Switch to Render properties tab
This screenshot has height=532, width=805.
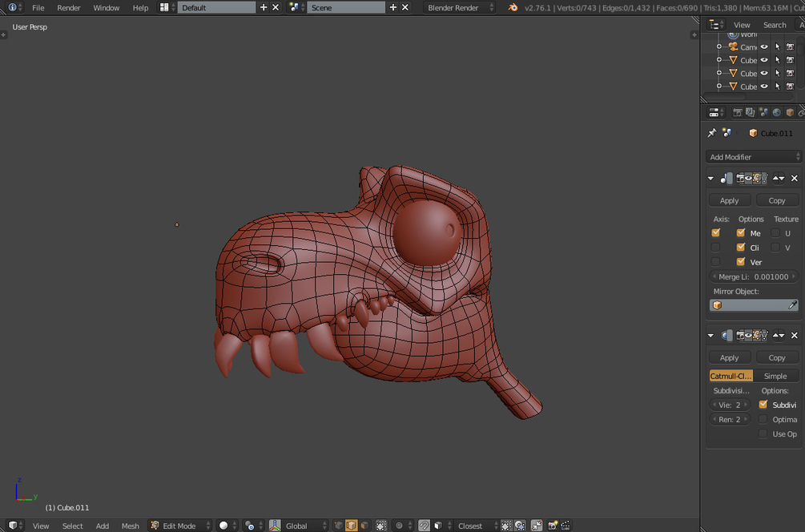pos(737,112)
